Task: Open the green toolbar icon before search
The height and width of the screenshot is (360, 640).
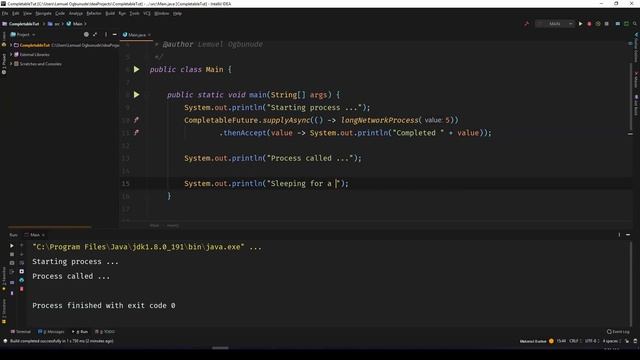Action: [x=626, y=24]
